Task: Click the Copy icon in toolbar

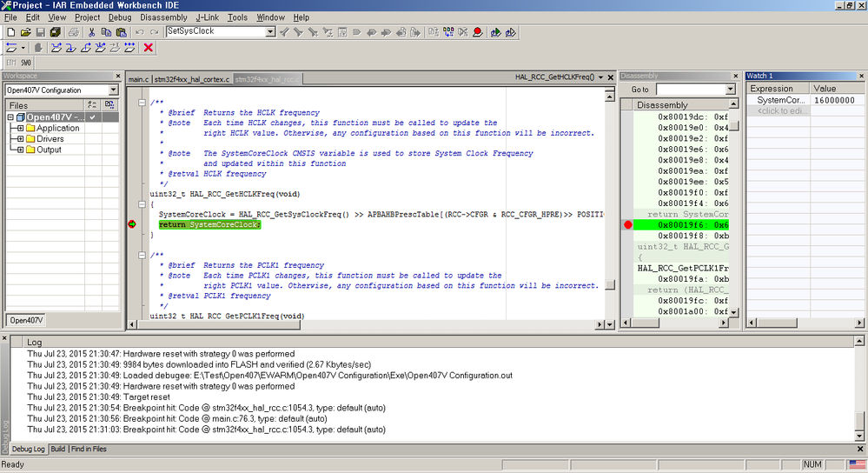Action: (x=106, y=32)
